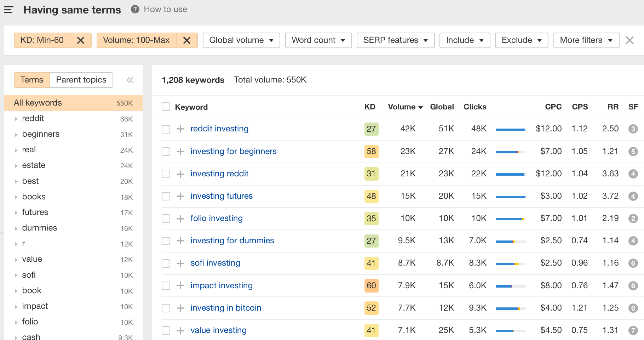Image resolution: width=644 pixels, height=340 pixels.
Task: Check the "sofi investing" row
Action: (166, 263)
